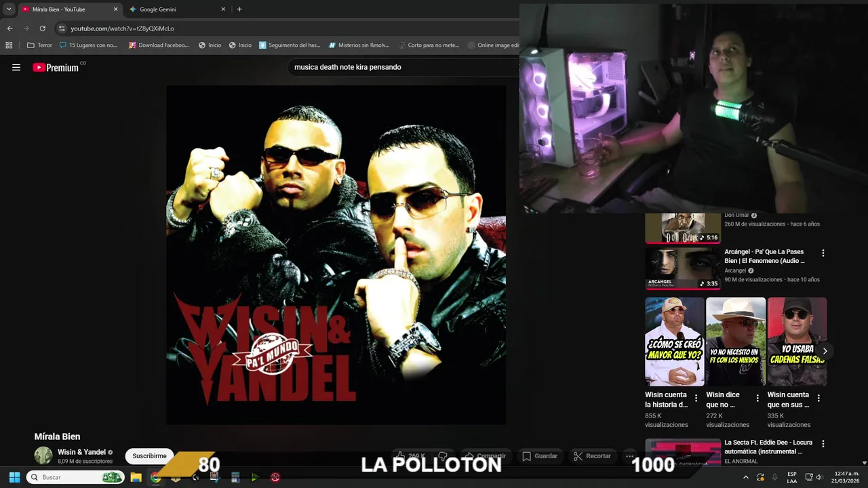Image resolution: width=868 pixels, height=488 pixels.
Task: Reload the page with the refresh icon
Action: (x=42, y=28)
